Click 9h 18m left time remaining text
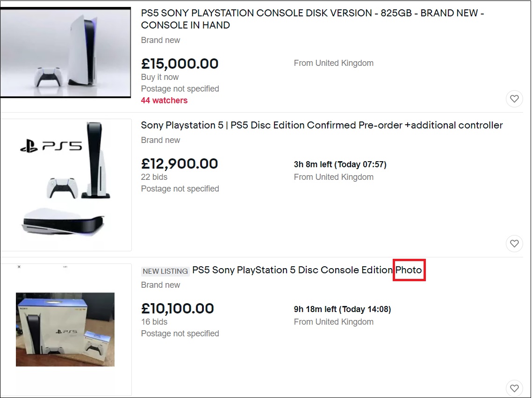532x398 pixels. click(x=342, y=309)
